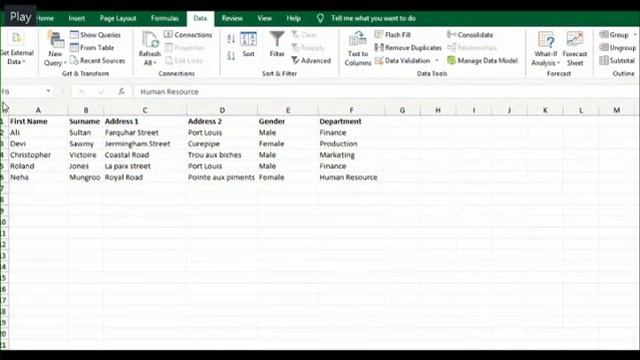Run Flash Fill
640x360 pixels.
click(x=393, y=35)
